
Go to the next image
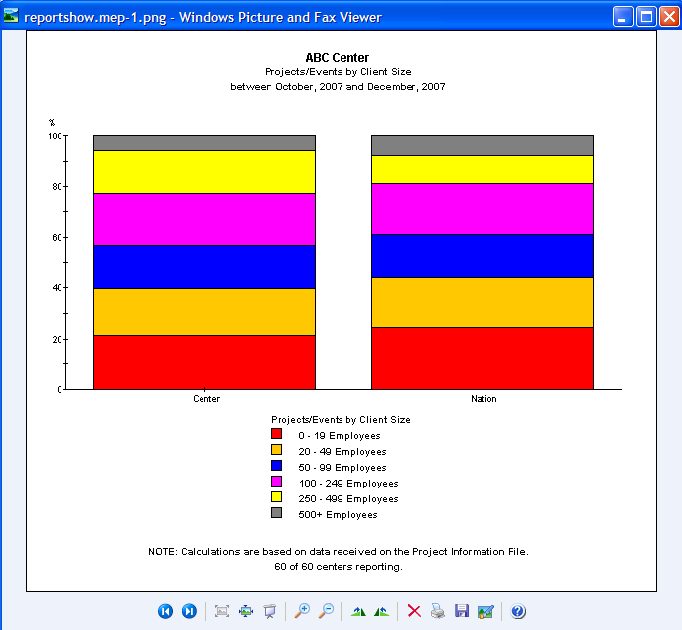(x=189, y=611)
